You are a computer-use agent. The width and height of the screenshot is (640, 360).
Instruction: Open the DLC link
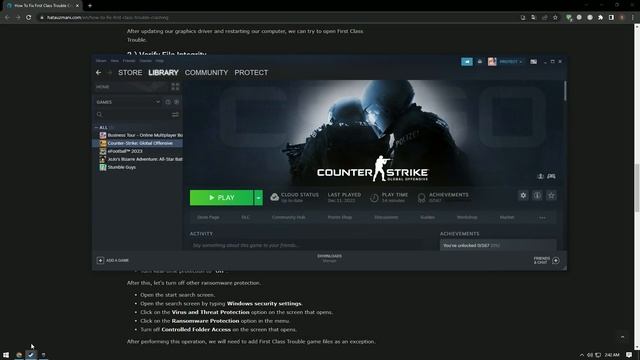click(x=245, y=218)
